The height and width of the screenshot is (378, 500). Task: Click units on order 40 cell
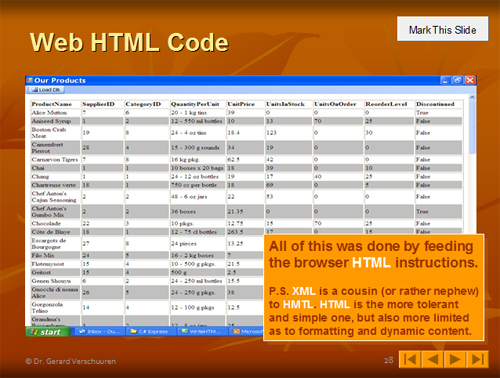(338, 176)
